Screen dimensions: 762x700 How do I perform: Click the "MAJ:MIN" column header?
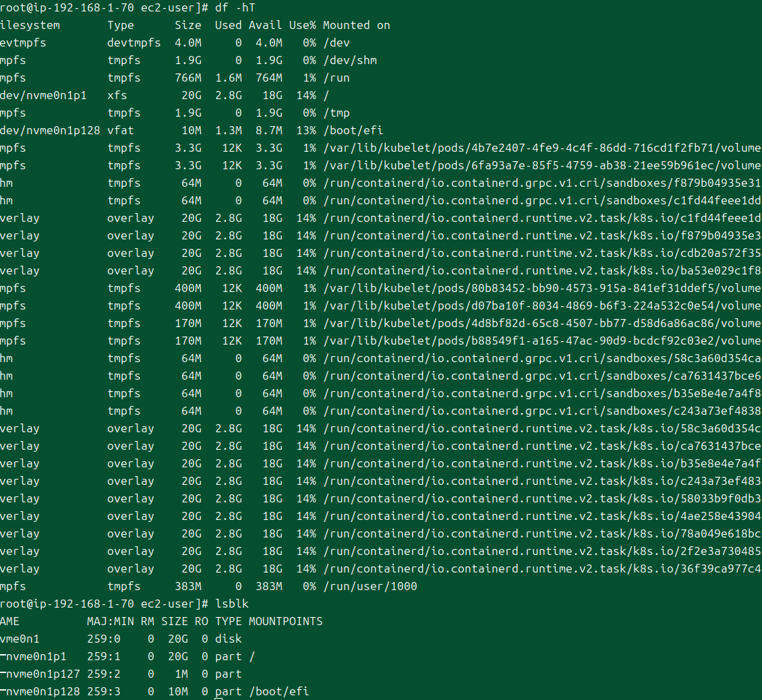point(110,621)
